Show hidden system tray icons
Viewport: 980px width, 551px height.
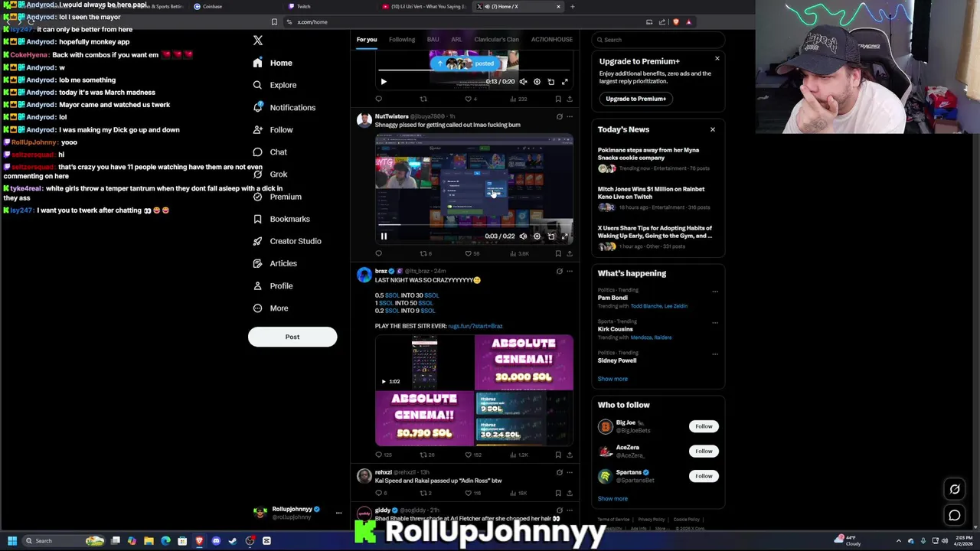pyautogui.click(x=899, y=540)
